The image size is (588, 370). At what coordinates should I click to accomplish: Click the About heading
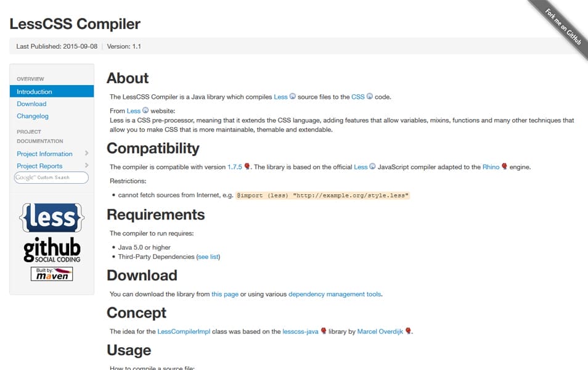(128, 78)
